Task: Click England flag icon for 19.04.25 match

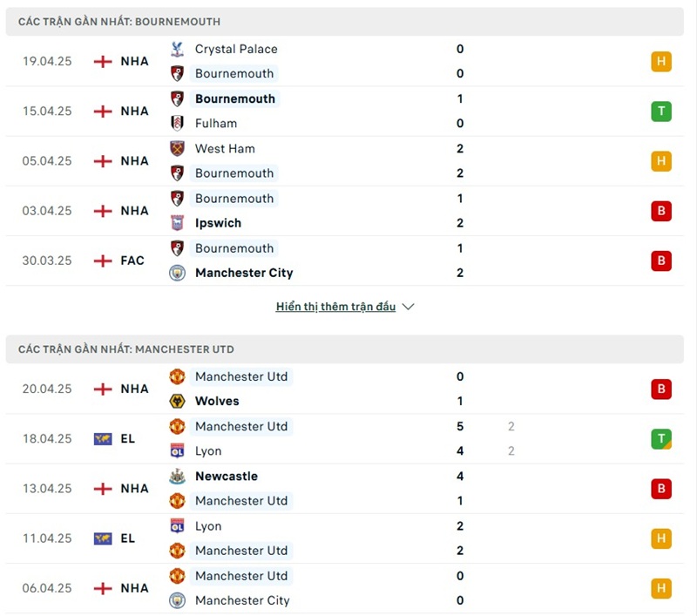Action: pyautogui.click(x=103, y=61)
